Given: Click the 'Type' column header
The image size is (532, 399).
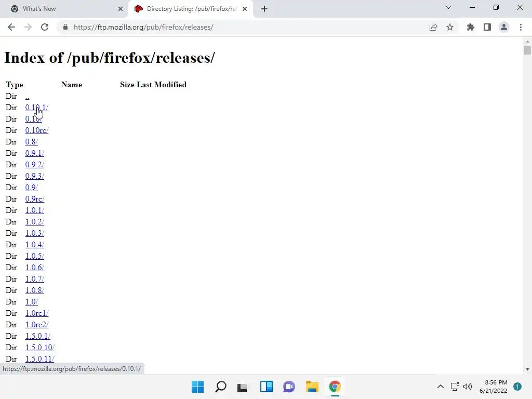Looking at the screenshot, I should [15, 85].
